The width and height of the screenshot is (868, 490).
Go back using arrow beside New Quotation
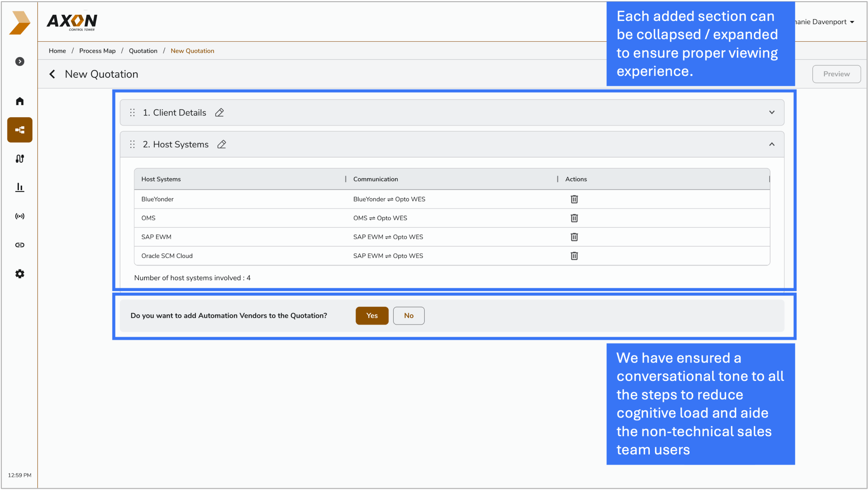(x=52, y=74)
